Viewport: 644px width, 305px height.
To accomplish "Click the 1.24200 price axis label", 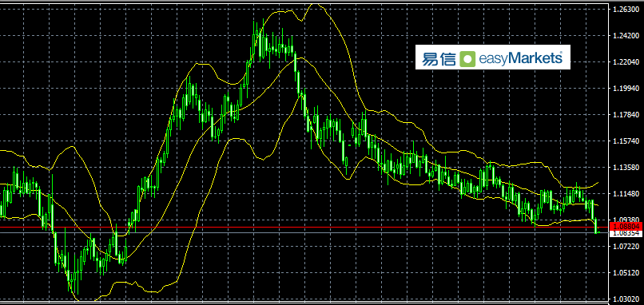I will (626, 36).
